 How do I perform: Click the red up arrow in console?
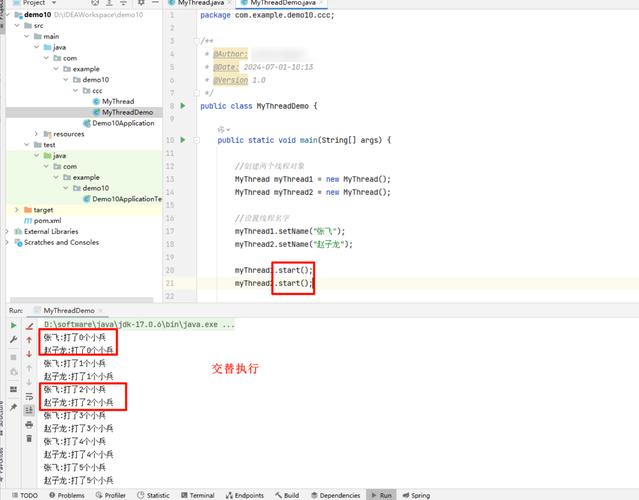pos(29,341)
